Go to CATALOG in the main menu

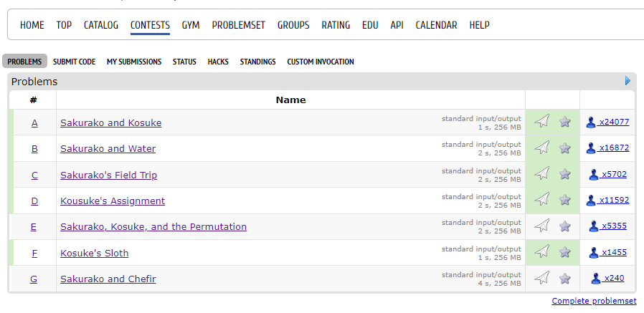tap(101, 25)
